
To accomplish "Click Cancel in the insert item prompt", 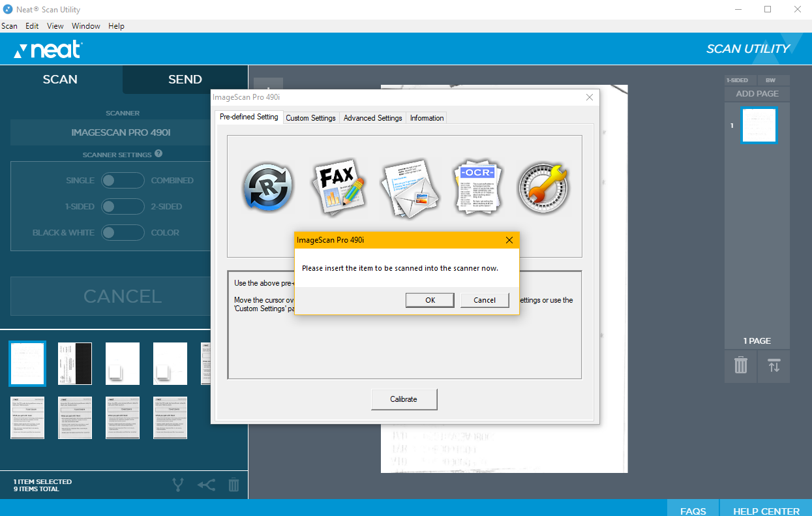I will 485,300.
